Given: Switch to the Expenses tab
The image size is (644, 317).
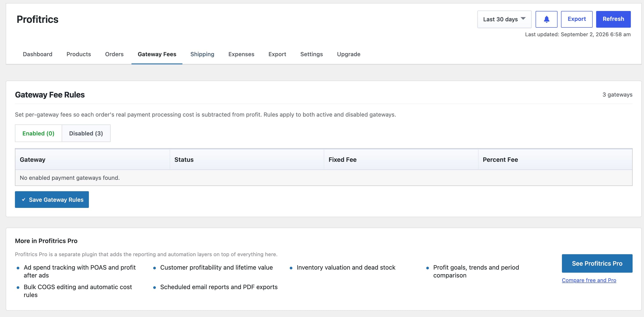Looking at the screenshot, I should pos(241,54).
